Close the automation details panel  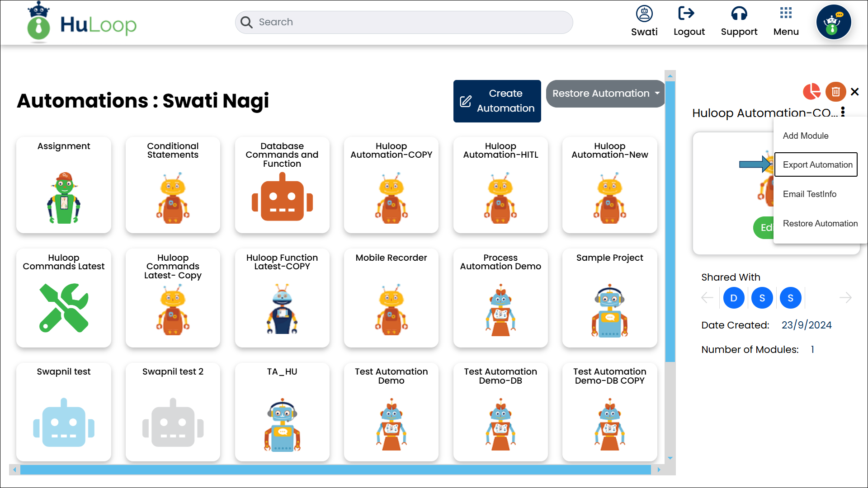(854, 92)
